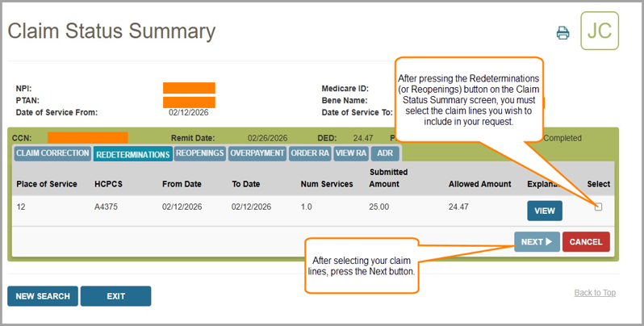Open the JC jurisdiction logo
Image resolution: width=644 pixels, height=326 pixels.
click(600, 31)
